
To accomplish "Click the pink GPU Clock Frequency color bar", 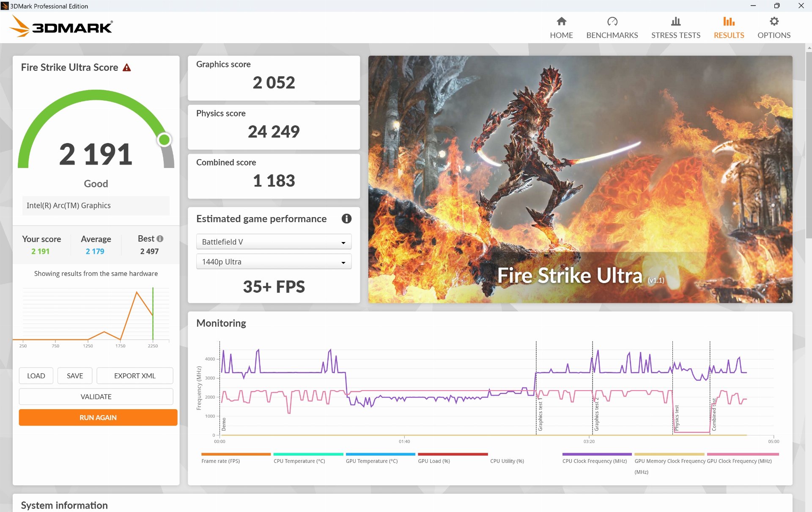I will (x=743, y=454).
